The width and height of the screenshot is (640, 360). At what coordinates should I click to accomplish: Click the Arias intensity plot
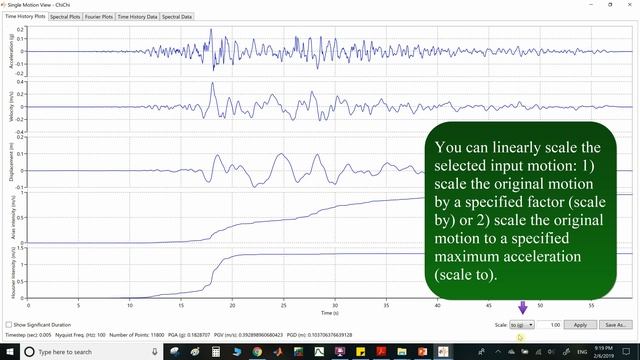coord(330,218)
